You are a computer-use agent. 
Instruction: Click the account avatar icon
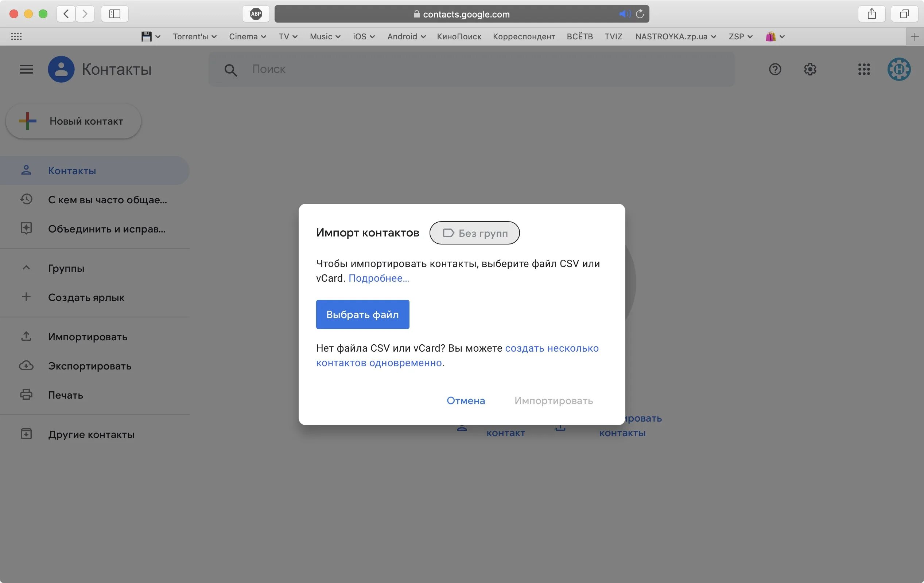[899, 70]
